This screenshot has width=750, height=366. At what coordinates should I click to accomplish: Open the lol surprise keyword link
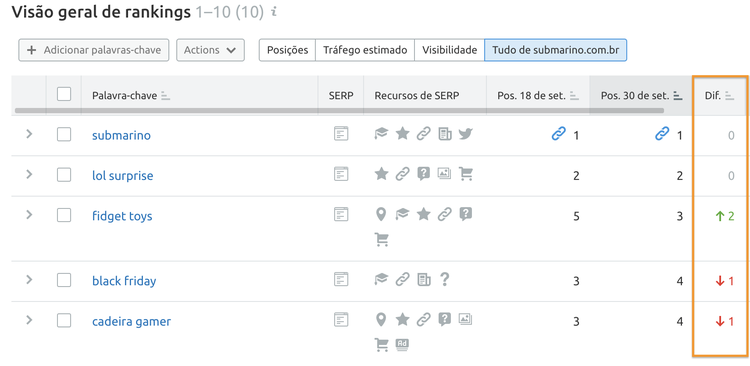(122, 176)
